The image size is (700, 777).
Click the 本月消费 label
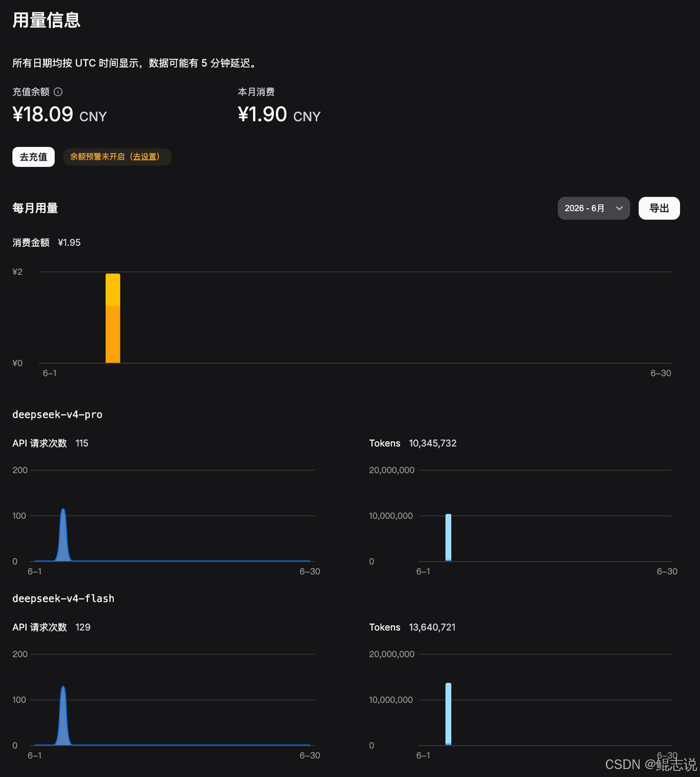pyautogui.click(x=256, y=92)
